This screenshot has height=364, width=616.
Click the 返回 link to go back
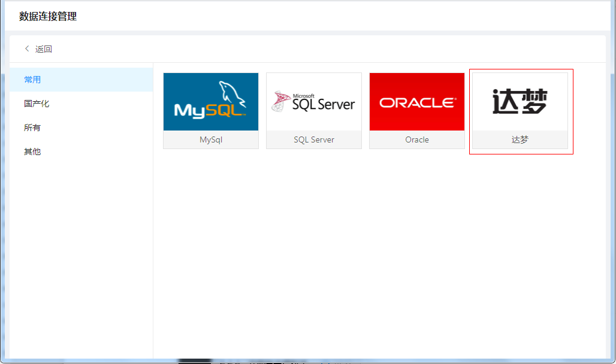point(42,48)
